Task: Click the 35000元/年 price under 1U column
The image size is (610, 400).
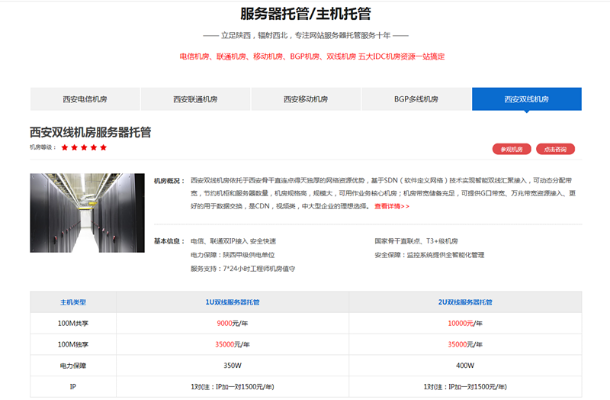Action: point(232,344)
